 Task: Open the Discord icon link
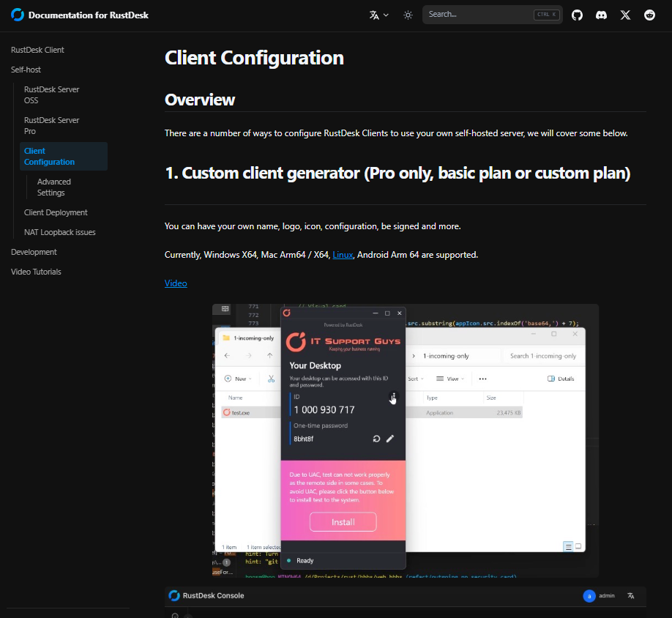pos(601,15)
